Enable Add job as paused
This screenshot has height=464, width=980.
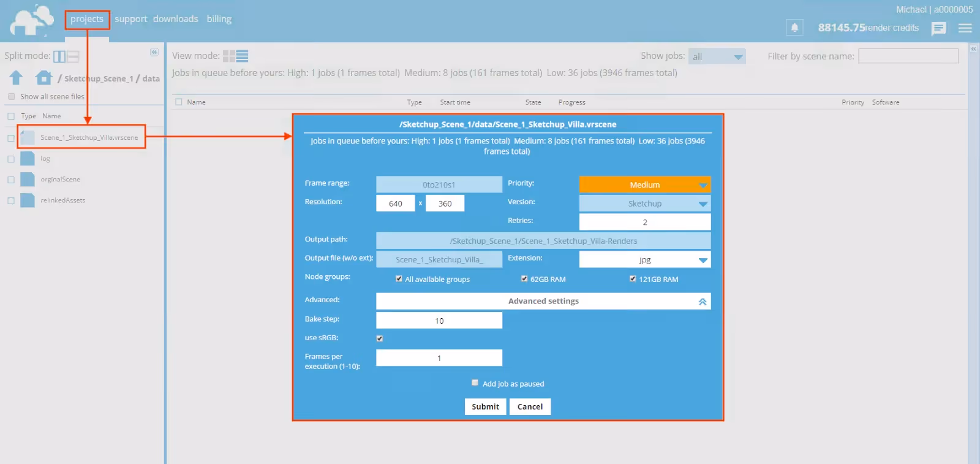(x=475, y=382)
